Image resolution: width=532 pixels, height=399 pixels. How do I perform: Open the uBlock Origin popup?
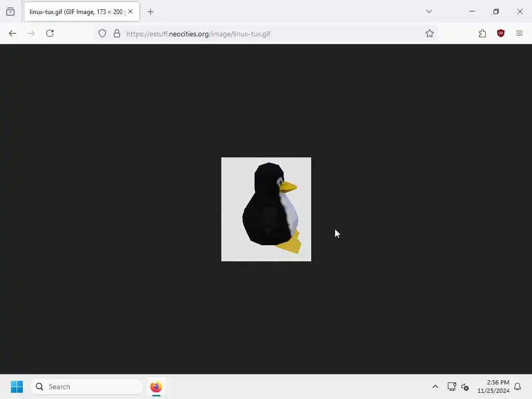point(501,33)
